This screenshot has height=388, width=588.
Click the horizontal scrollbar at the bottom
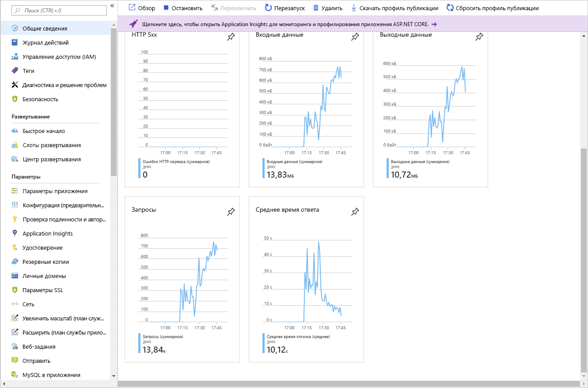349,384
